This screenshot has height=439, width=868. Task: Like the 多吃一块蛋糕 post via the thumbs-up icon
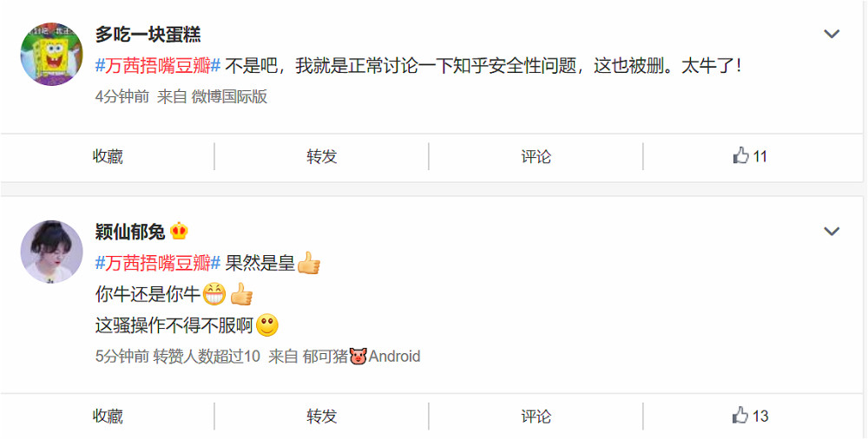pos(740,156)
